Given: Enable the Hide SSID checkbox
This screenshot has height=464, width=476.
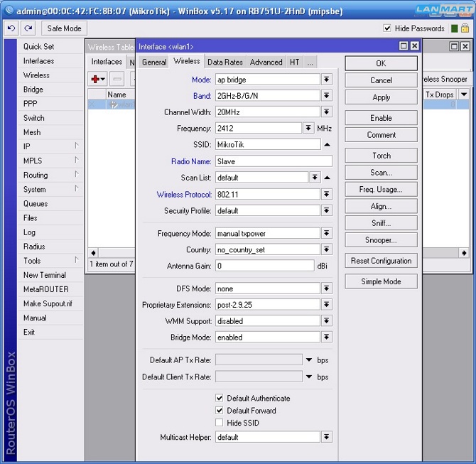Looking at the screenshot, I should pyautogui.click(x=220, y=423).
